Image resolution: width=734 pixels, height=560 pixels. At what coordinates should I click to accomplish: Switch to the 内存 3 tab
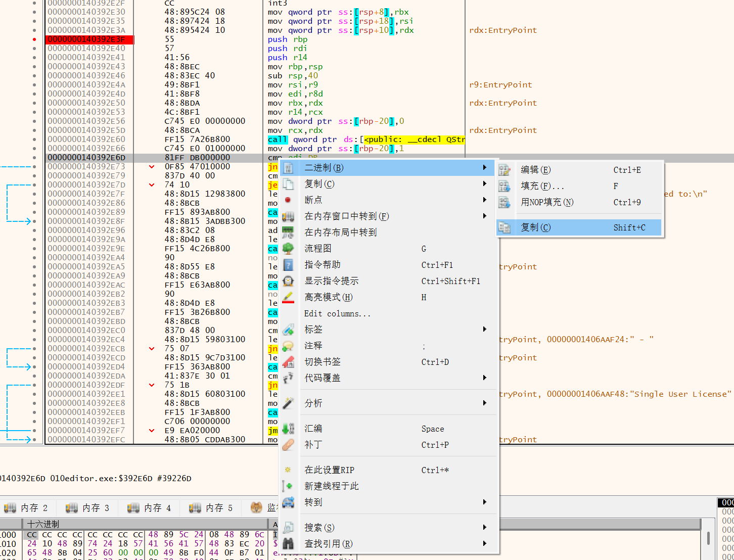(x=87, y=508)
